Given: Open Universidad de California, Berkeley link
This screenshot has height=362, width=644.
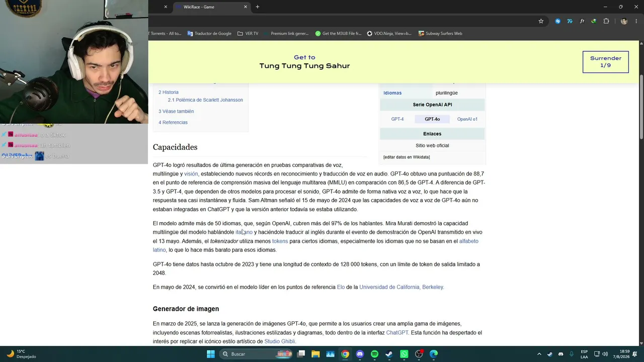Looking at the screenshot, I should 401,287.
